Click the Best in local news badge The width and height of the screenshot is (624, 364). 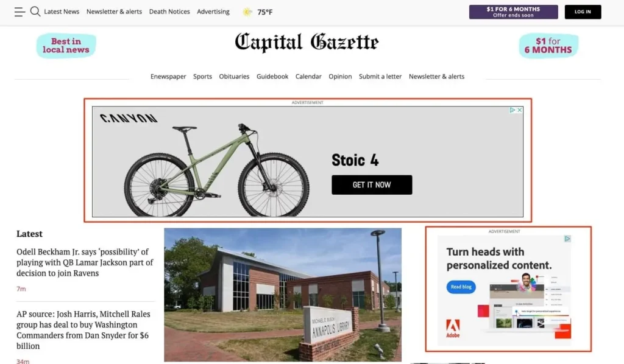click(66, 46)
